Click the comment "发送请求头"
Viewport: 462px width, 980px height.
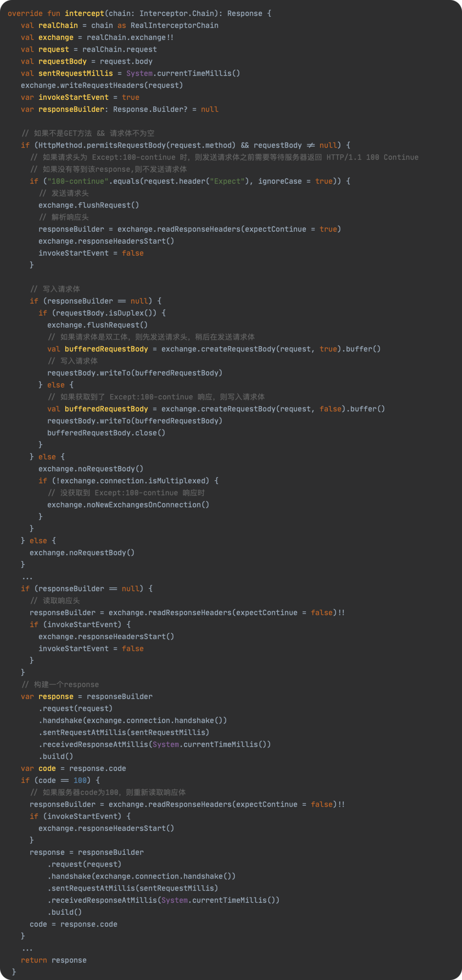[x=64, y=193]
